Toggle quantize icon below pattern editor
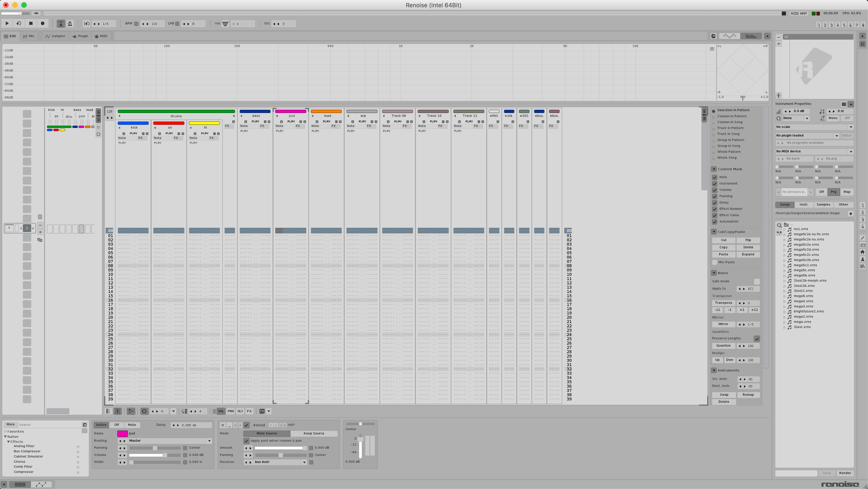 [x=144, y=411]
